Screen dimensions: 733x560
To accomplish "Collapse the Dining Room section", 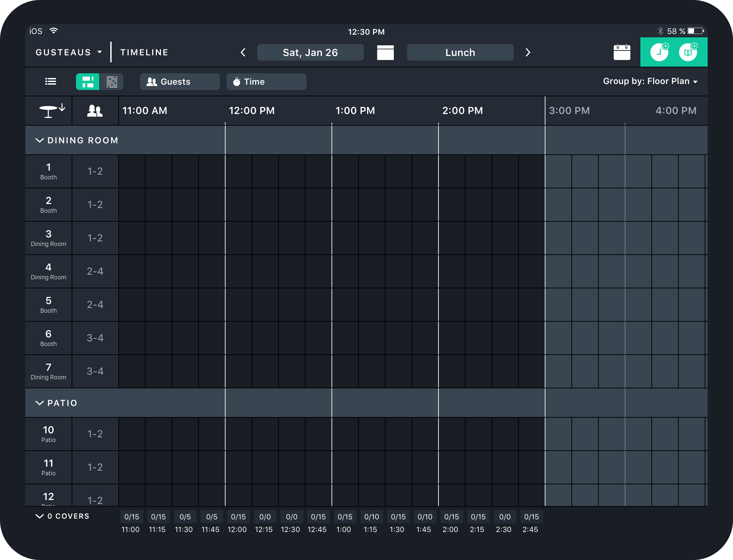I will 40,140.
